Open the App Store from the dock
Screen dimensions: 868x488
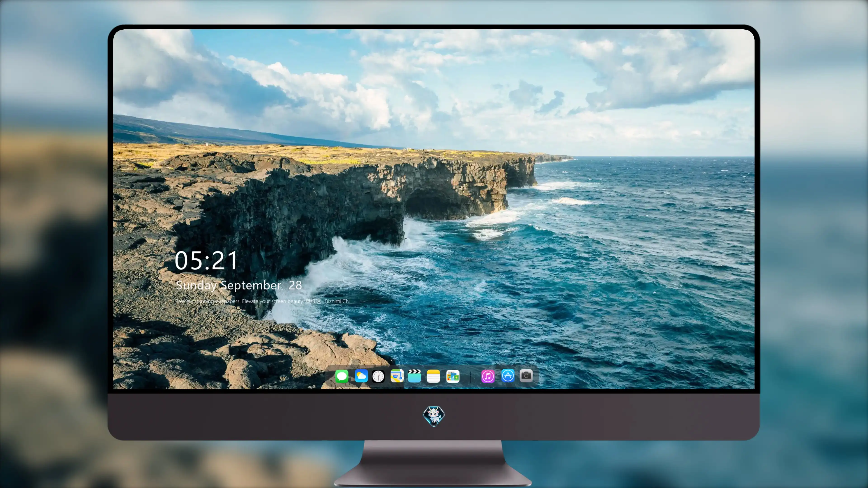(508, 375)
